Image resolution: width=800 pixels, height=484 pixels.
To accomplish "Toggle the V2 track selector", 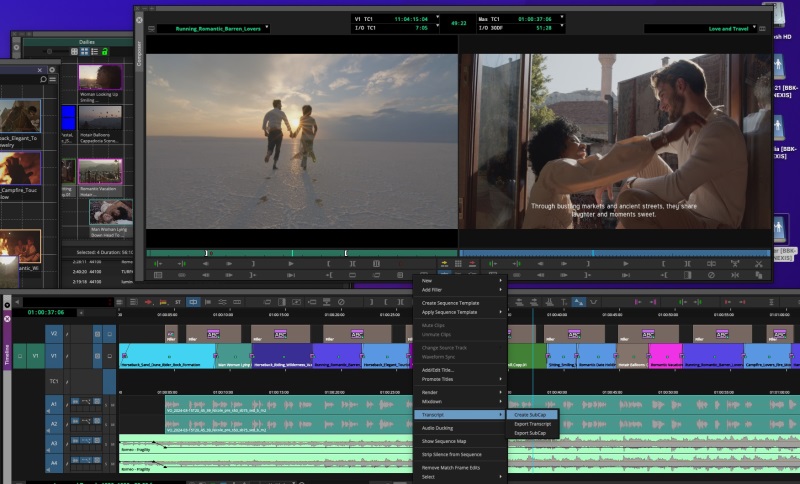I will (53, 333).
